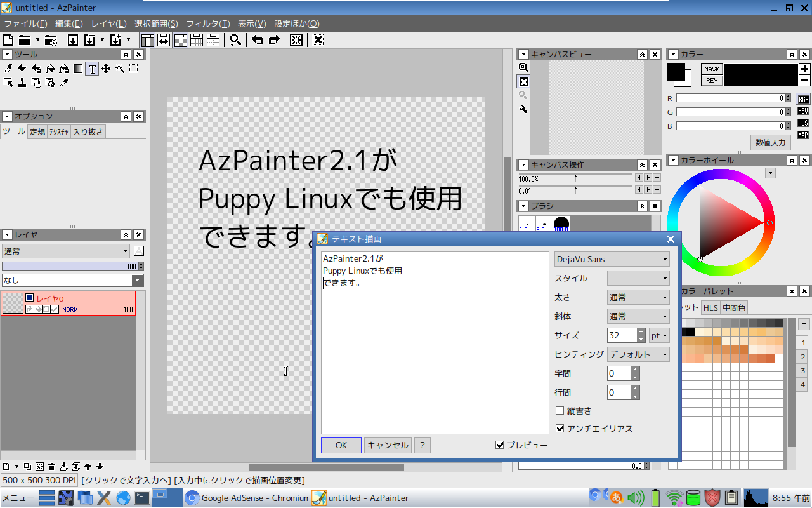
Task: Toggle the 縦書き (vertical writing) checkbox
Action: (x=560, y=410)
